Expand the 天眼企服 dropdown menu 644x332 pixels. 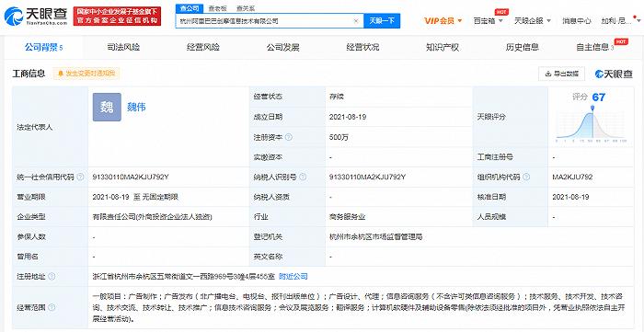pos(533,21)
